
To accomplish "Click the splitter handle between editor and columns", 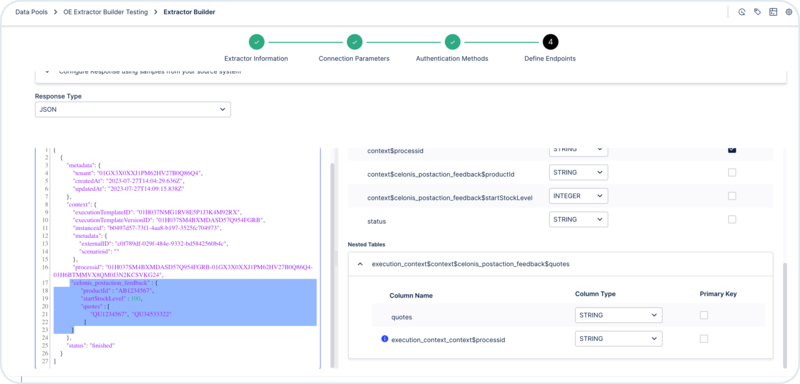I will click(x=336, y=258).
